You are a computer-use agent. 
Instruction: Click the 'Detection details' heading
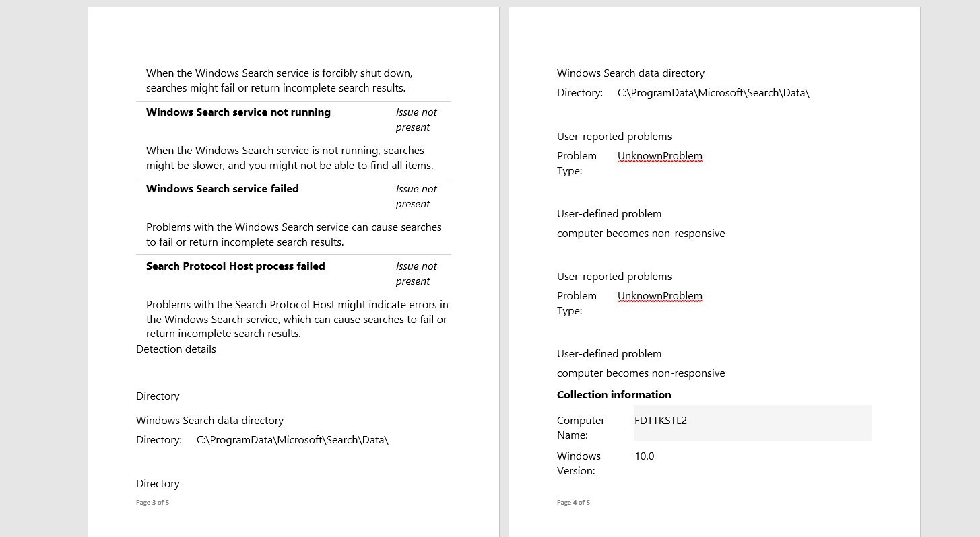click(x=176, y=349)
